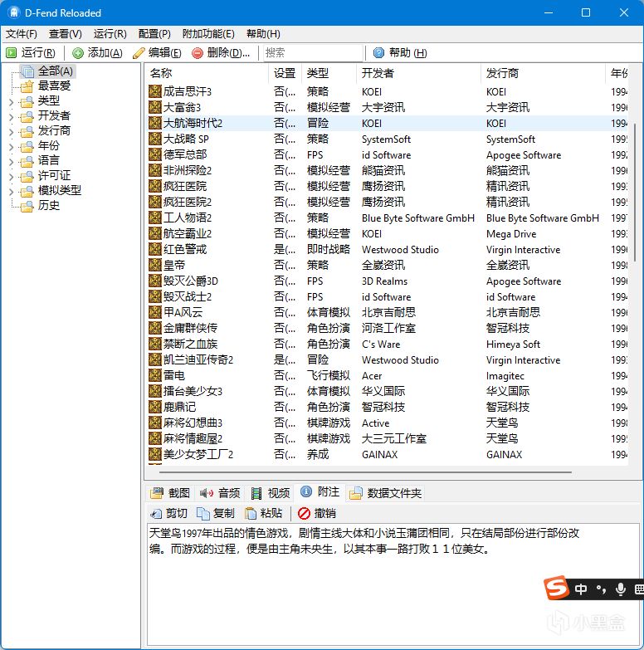The width and height of the screenshot is (644, 650).
Task: Select the 大航海时代2 game row
Action: coord(388,123)
